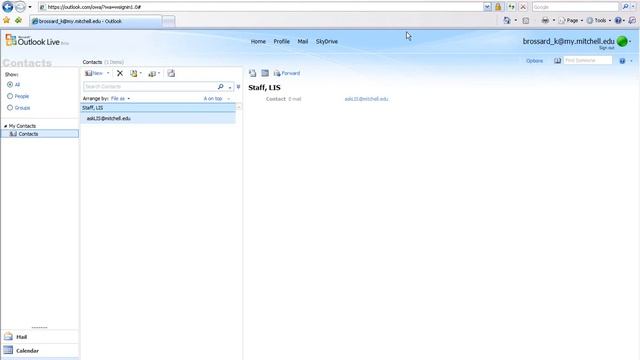Open the Options link
The height and width of the screenshot is (360, 640).
(534, 61)
